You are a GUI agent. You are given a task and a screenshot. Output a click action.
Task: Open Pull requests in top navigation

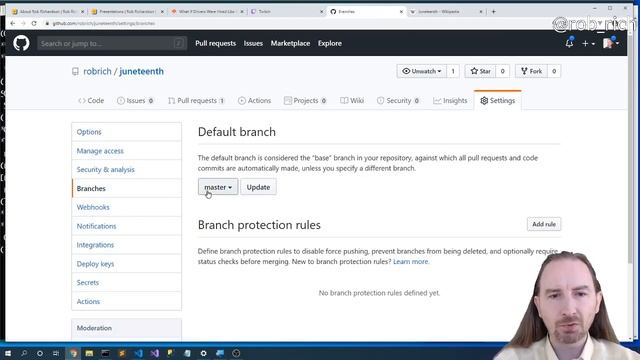[216, 43]
